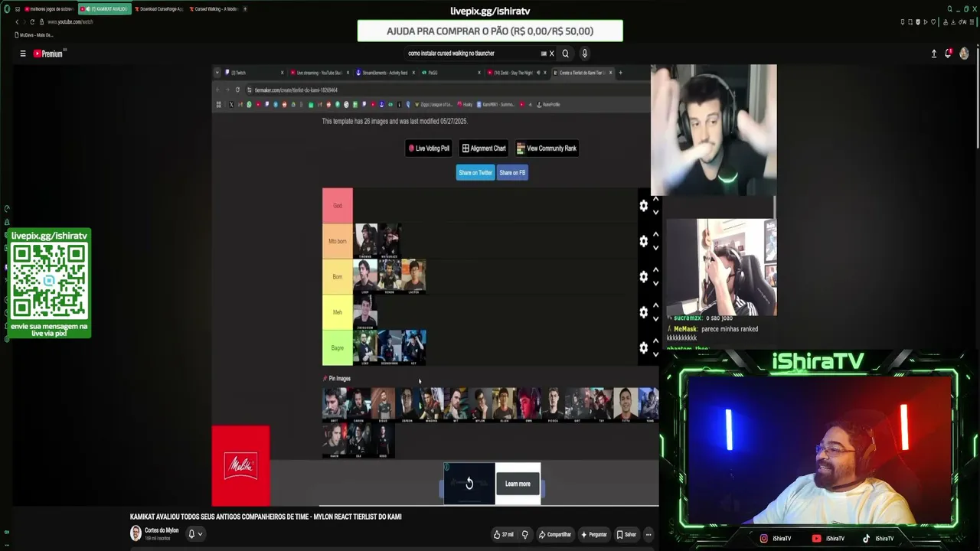Open settings gear for the Mto bom row
980x551 pixels.
[x=643, y=241]
